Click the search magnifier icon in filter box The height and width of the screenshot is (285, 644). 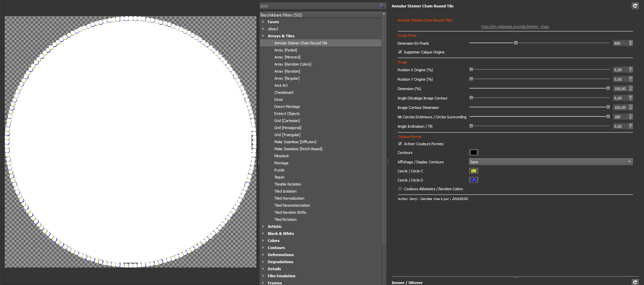pyautogui.click(x=382, y=6)
